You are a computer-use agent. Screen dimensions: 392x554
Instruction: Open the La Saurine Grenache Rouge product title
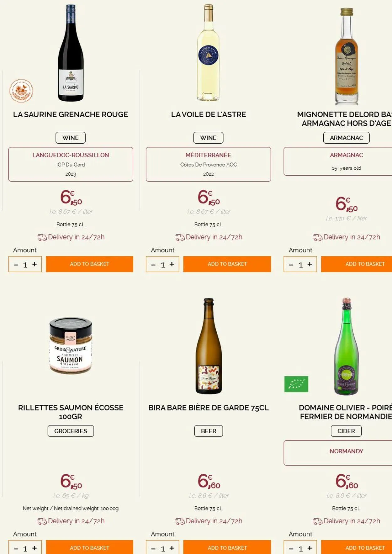coord(71,114)
